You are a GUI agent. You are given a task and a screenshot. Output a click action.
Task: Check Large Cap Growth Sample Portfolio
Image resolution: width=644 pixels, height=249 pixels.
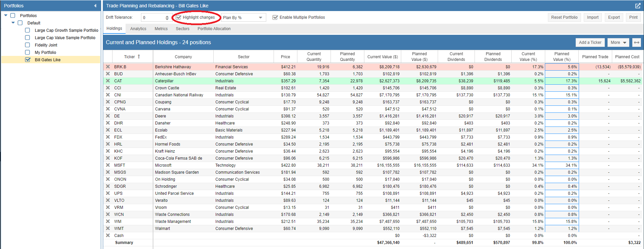click(x=27, y=30)
